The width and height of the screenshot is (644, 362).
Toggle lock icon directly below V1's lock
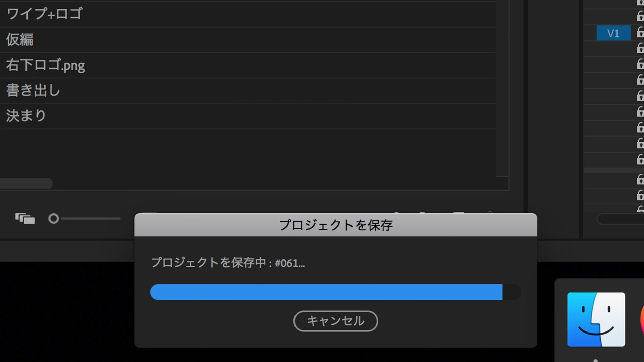(640, 49)
